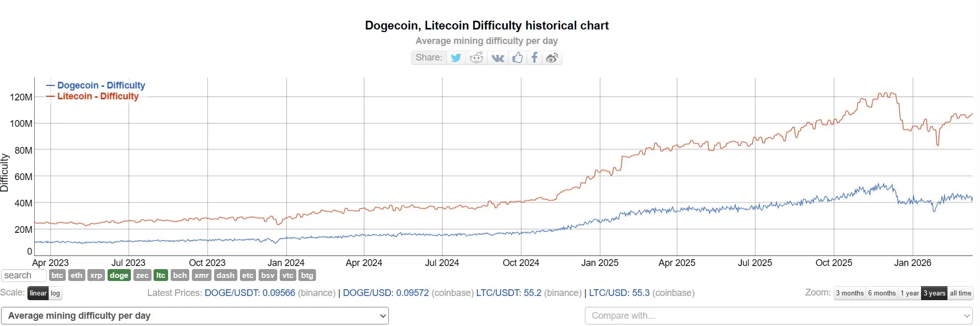Open DOGE/USDT binance price link

[250, 293]
